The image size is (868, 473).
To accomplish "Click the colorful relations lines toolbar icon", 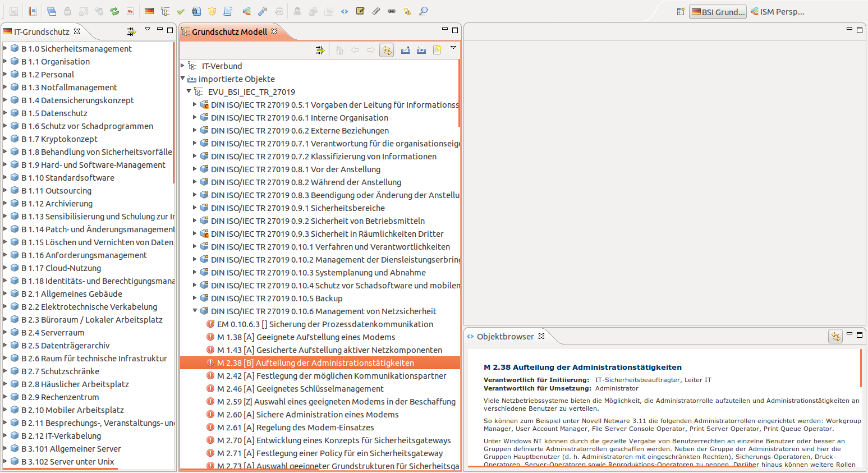I will [247, 11].
